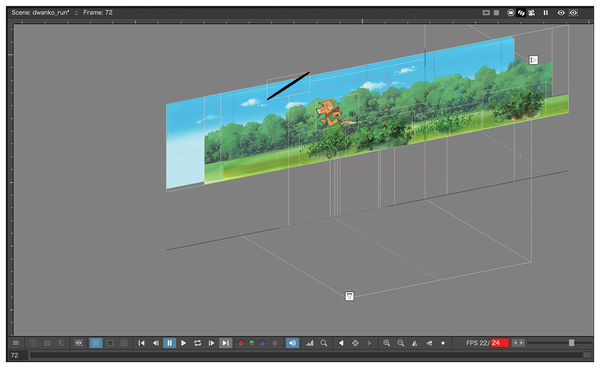Toggle the alpha matte channel
This screenshot has width=600, height=368.
(x=274, y=343)
